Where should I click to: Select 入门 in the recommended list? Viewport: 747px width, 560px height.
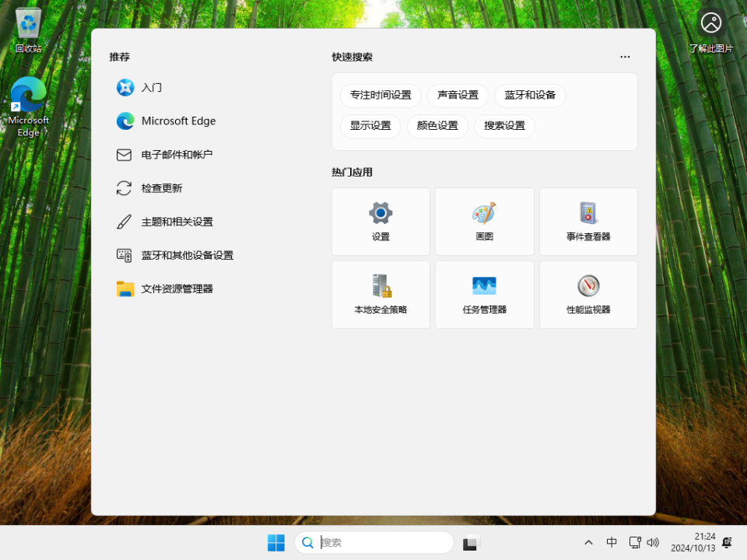tap(150, 88)
